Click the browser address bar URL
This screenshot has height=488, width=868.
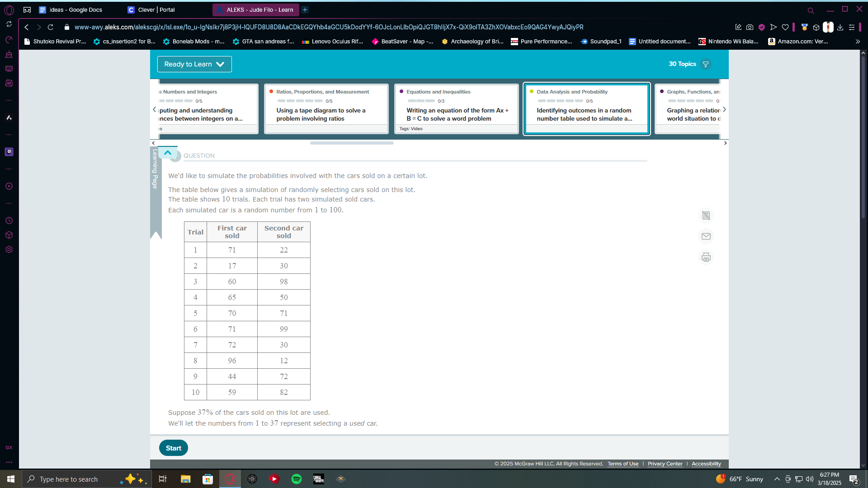(329, 27)
